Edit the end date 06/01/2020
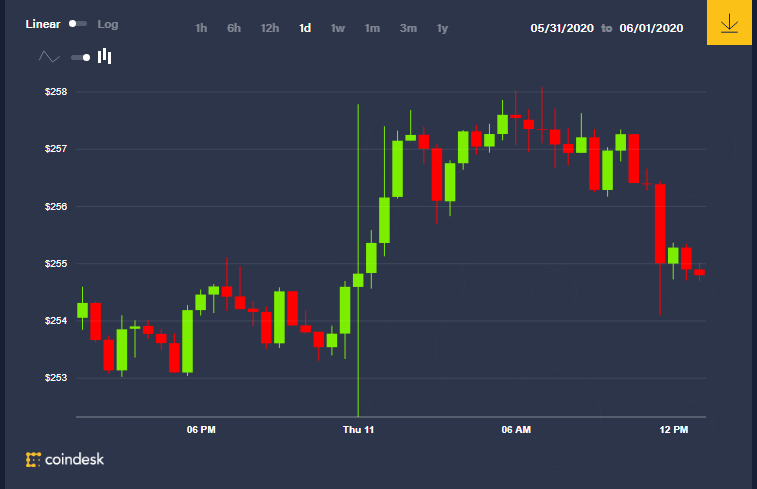 651,28
